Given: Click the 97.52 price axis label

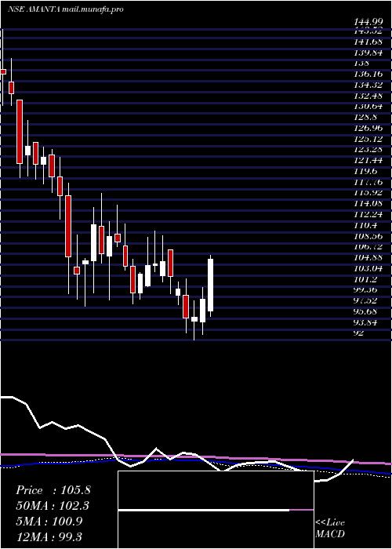Looking at the screenshot, I should coord(366,300).
